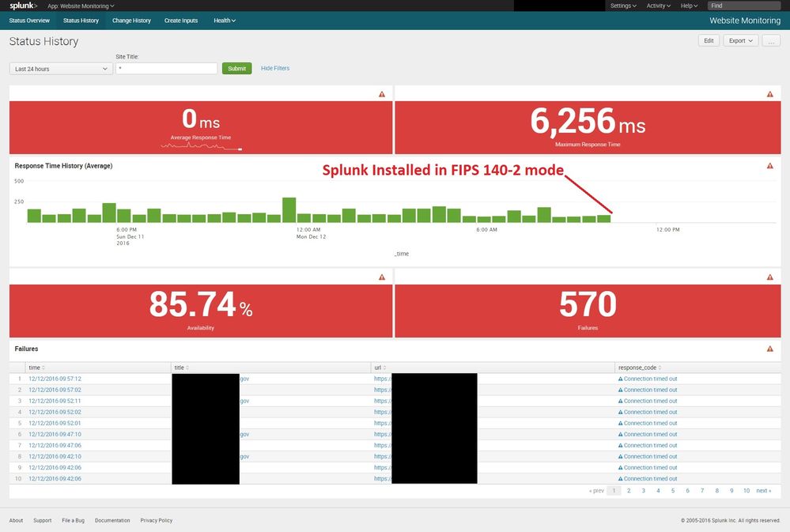This screenshot has width=790, height=532.
Task: Expand the Settings menu
Action: coord(623,6)
